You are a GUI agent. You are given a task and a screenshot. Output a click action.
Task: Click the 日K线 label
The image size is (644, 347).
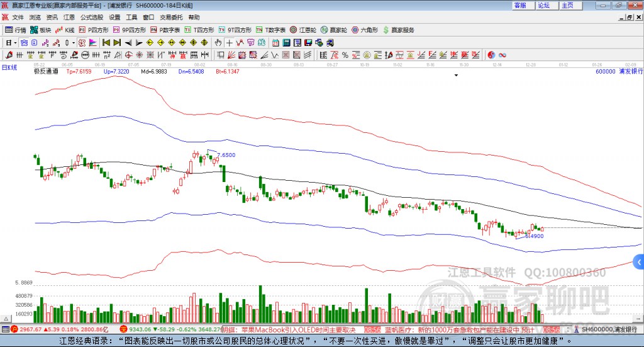coord(9,67)
